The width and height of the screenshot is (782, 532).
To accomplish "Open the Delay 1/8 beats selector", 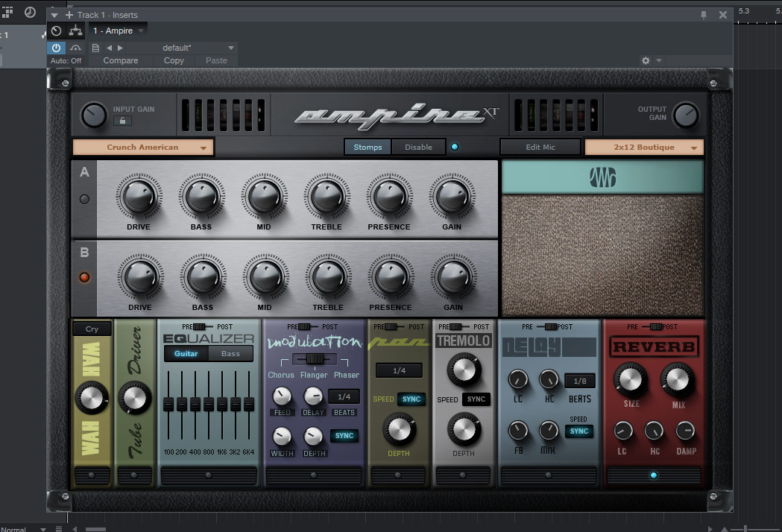I will coord(580,381).
